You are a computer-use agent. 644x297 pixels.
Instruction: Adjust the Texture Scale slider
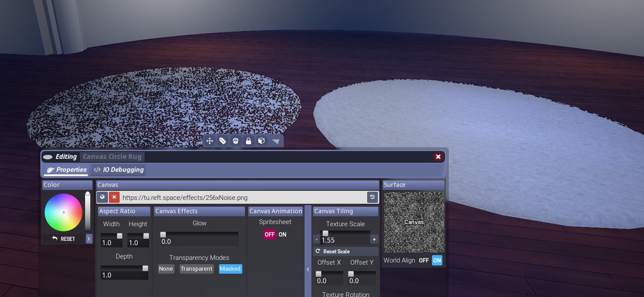click(x=345, y=233)
